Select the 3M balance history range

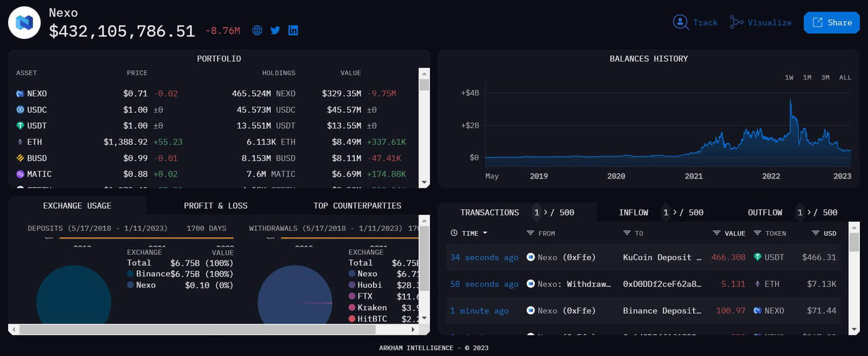click(825, 78)
